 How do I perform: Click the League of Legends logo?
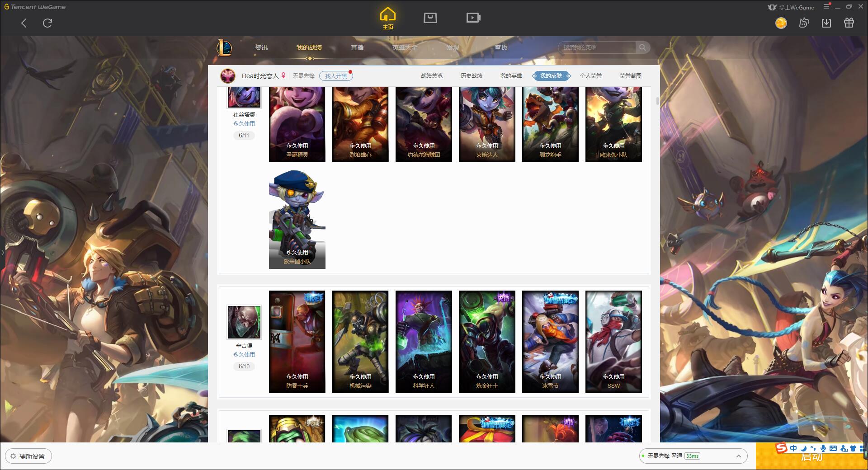pyautogui.click(x=224, y=47)
